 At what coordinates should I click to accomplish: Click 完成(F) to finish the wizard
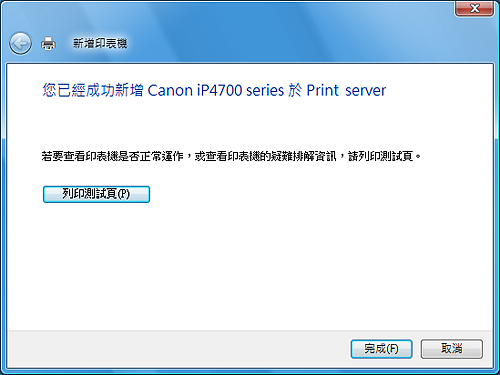click(381, 349)
